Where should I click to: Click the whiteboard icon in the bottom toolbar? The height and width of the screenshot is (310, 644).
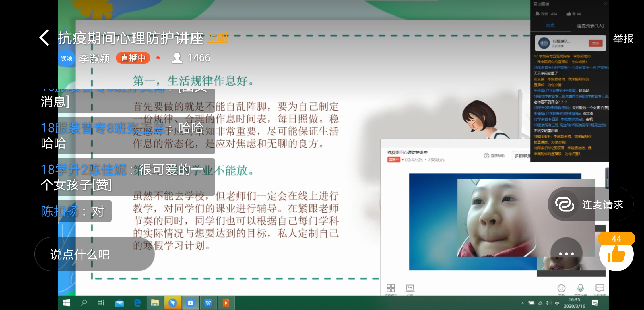tap(410, 288)
